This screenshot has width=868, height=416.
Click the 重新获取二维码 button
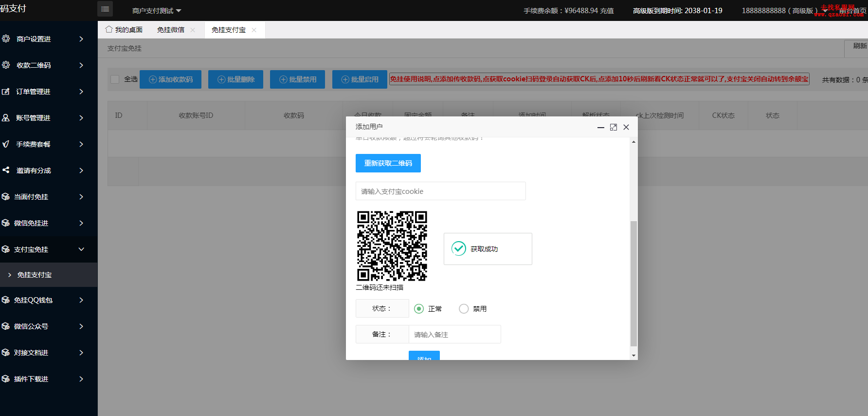[388, 163]
